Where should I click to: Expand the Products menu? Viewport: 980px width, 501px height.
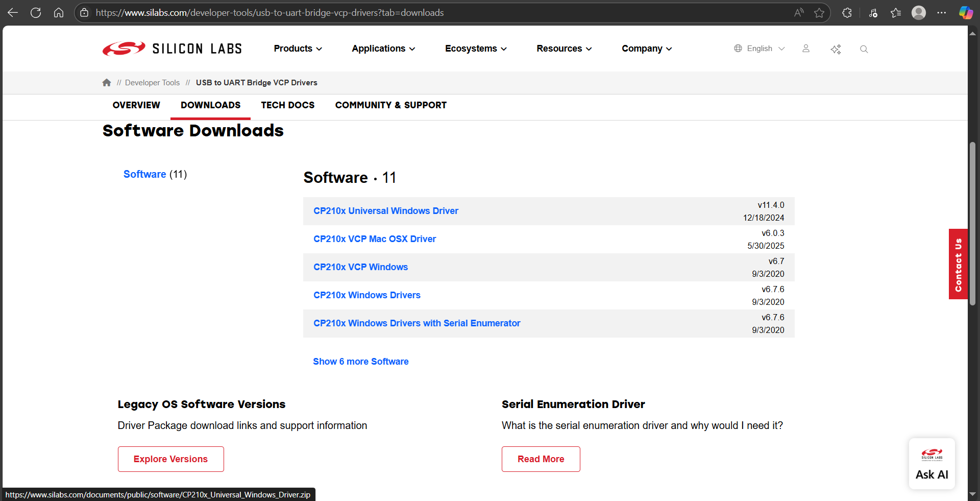(x=298, y=49)
